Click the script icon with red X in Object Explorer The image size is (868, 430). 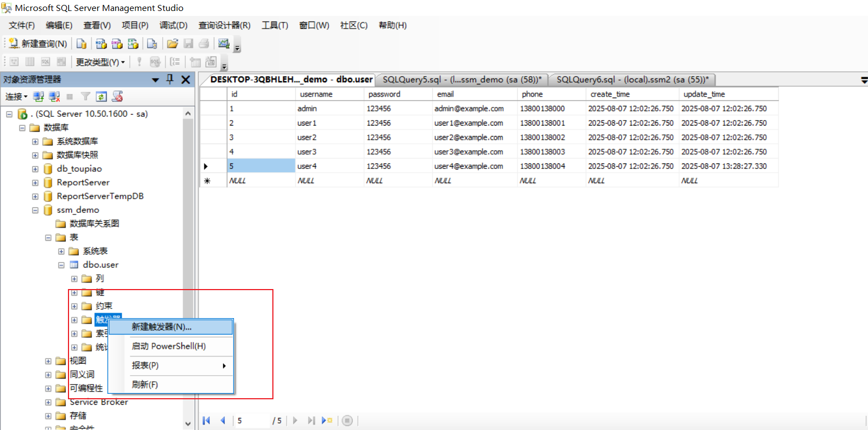pos(117,97)
